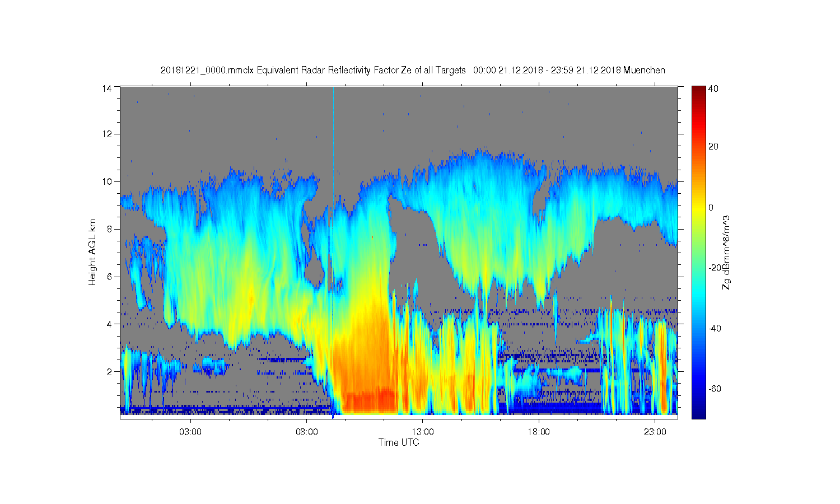Click the plot title text

(413, 71)
